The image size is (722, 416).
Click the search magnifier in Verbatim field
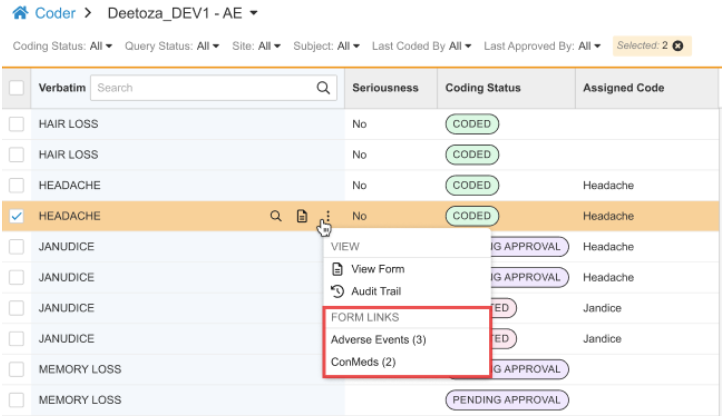tap(323, 88)
